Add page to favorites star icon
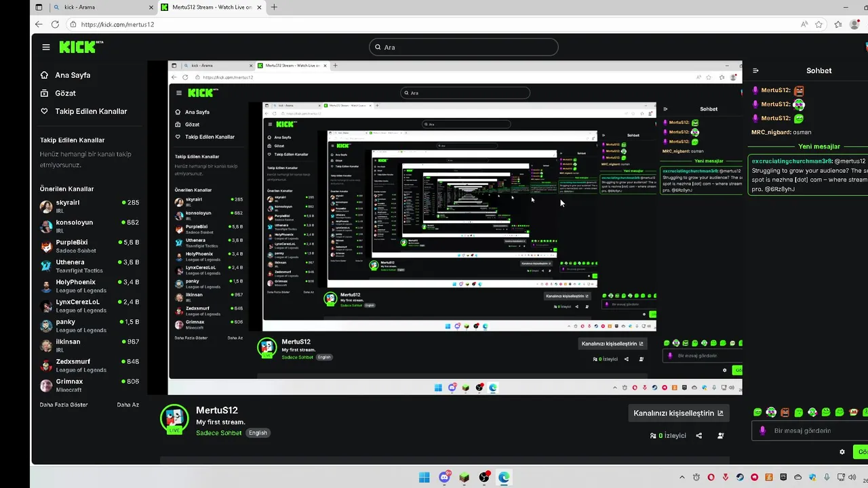Viewport: 868px width, 488px height. 819,24
